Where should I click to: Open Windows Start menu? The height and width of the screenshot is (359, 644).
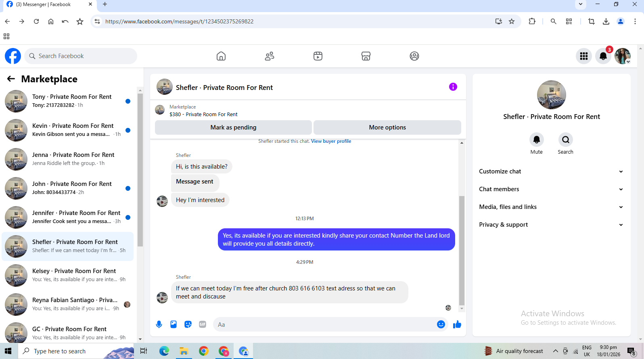point(8,351)
